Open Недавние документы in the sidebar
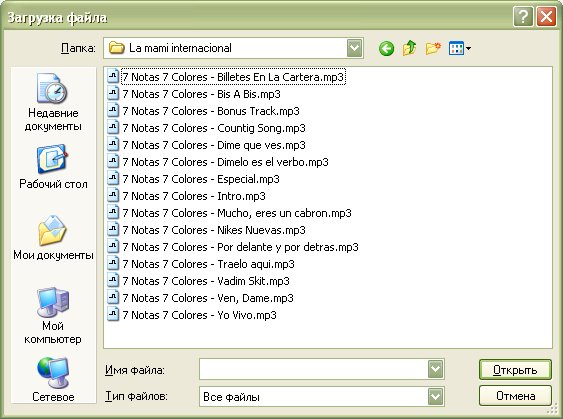563x419 pixels. pyautogui.click(x=53, y=103)
